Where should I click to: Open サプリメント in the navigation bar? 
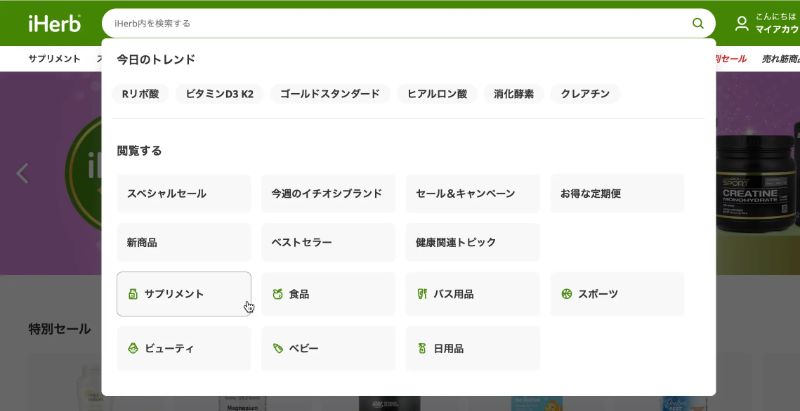pos(54,59)
